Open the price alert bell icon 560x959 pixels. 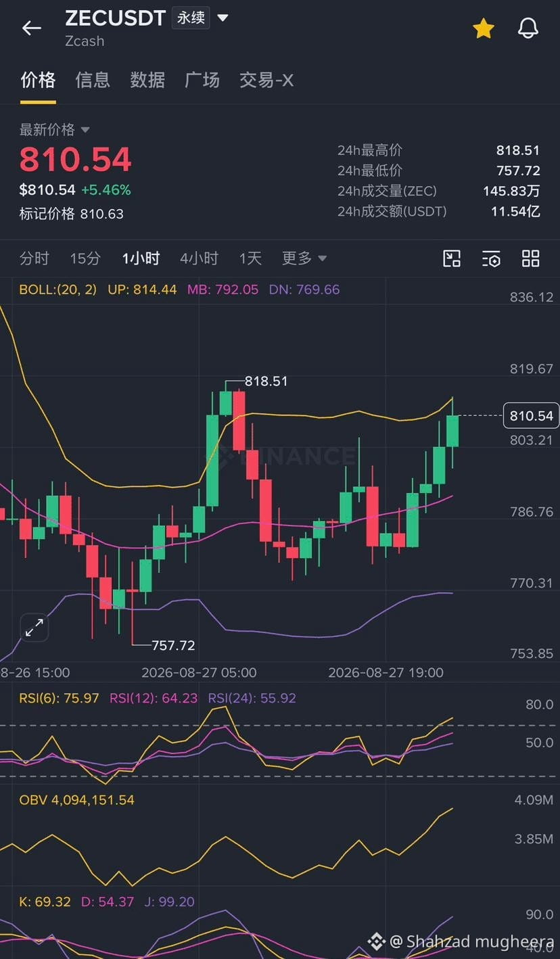[528, 28]
